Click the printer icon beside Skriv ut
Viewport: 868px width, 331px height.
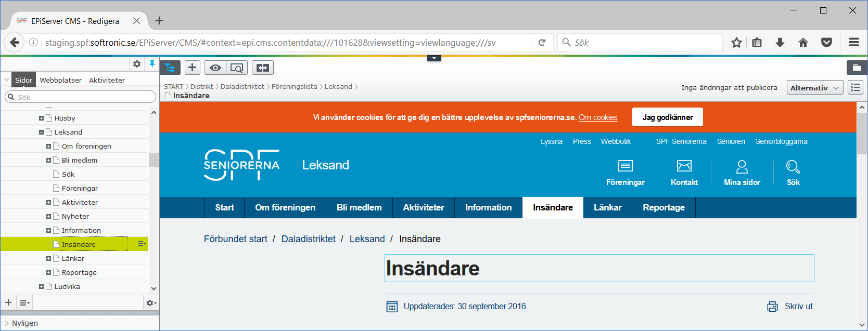(773, 307)
